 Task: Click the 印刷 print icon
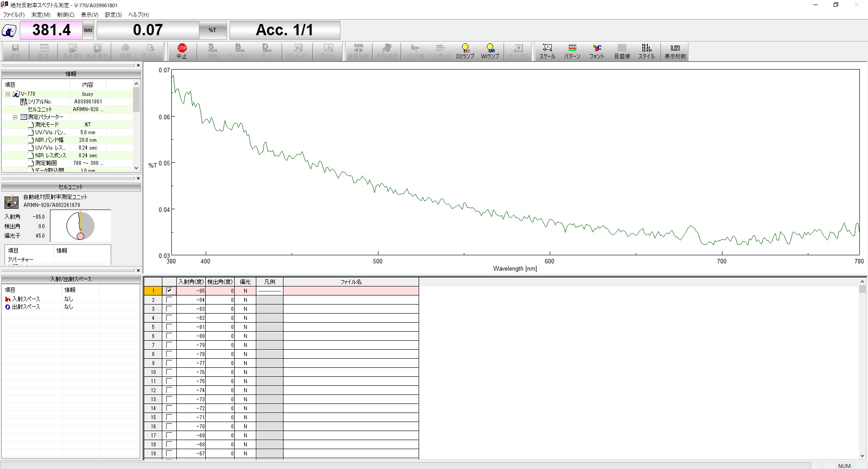click(x=126, y=52)
